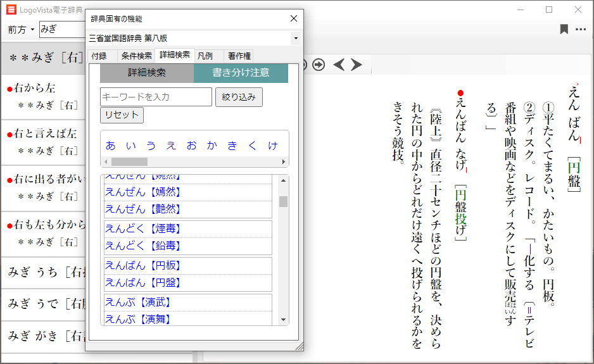The height and width of the screenshot is (364, 594).
Task: Toggle to 書き分け注意 mode
Action: [x=241, y=73]
